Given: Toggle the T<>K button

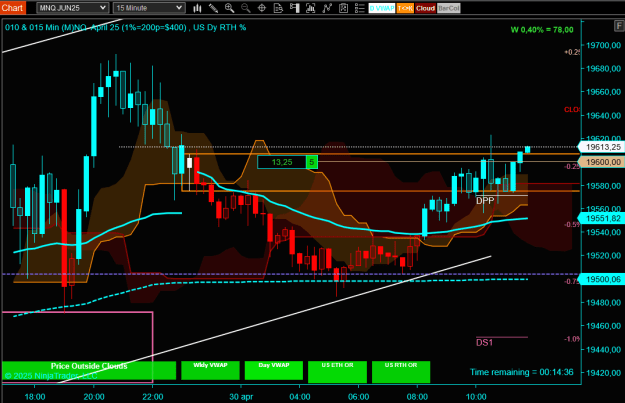Looking at the screenshot, I should [405, 8].
